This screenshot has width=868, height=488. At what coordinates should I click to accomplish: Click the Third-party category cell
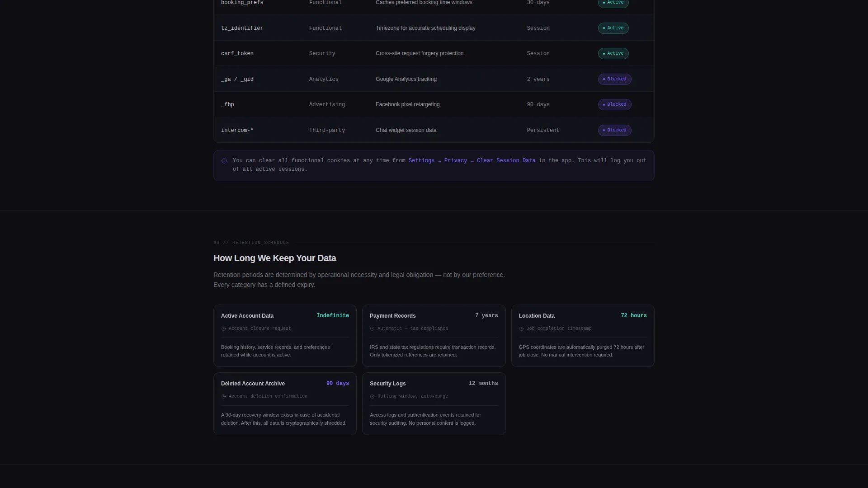(x=327, y=130)
